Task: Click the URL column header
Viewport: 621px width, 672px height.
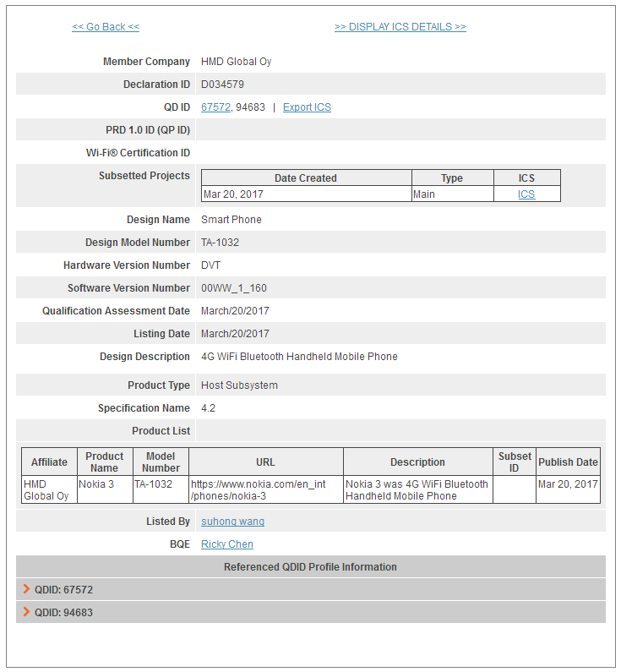Action: (x=265, y=462)
